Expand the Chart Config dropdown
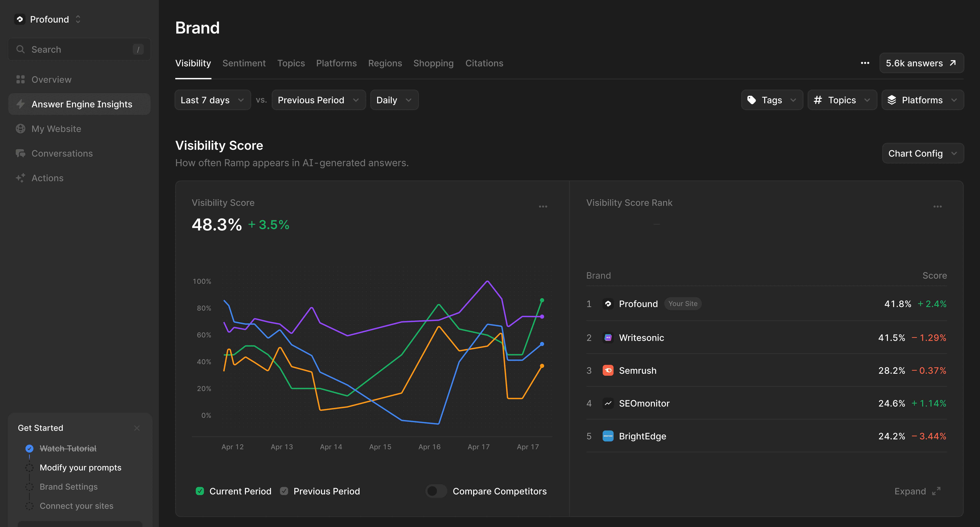980x527 pixels. pyautogui.click(x=923, y=153)
